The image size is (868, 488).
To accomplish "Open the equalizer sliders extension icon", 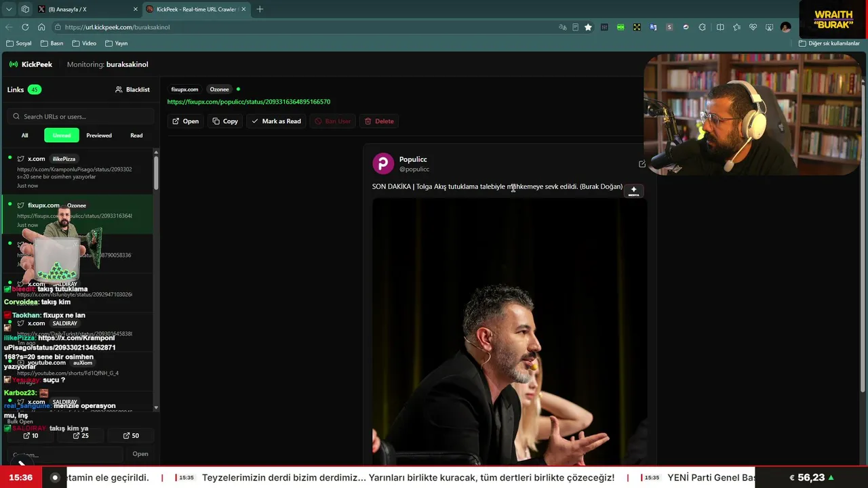I will (604, 27).
